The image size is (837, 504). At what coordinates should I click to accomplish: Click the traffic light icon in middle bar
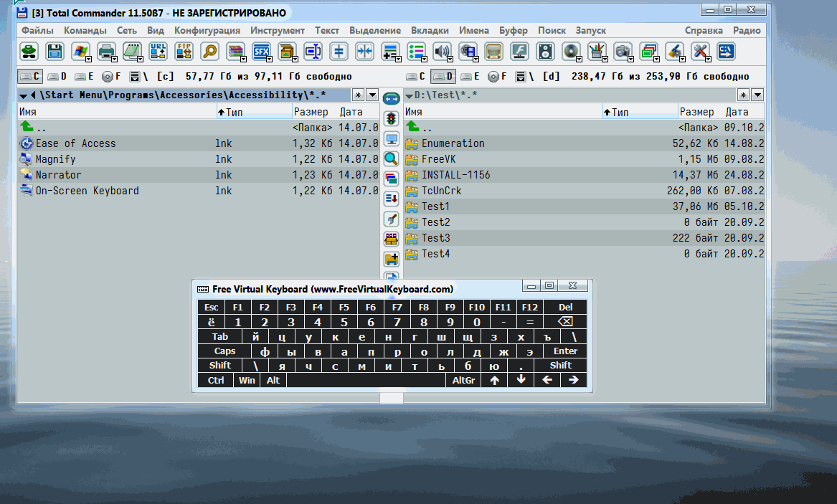[391, 118]
